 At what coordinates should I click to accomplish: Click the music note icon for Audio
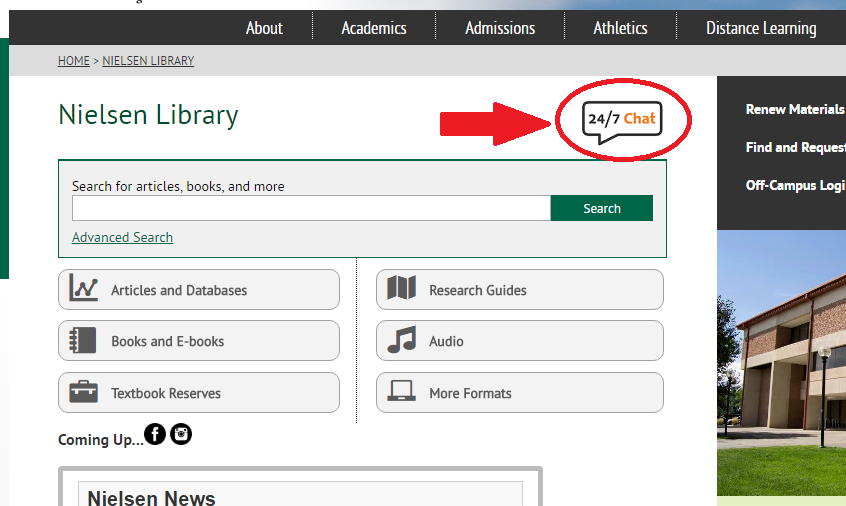pyautogui.click(x=402, y=339)
